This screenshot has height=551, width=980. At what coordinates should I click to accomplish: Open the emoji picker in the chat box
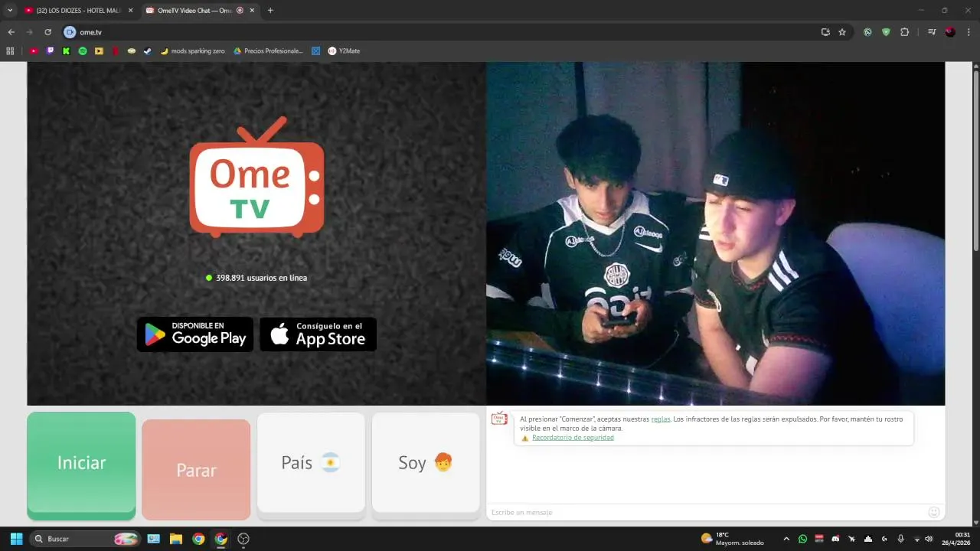(933, 512)
